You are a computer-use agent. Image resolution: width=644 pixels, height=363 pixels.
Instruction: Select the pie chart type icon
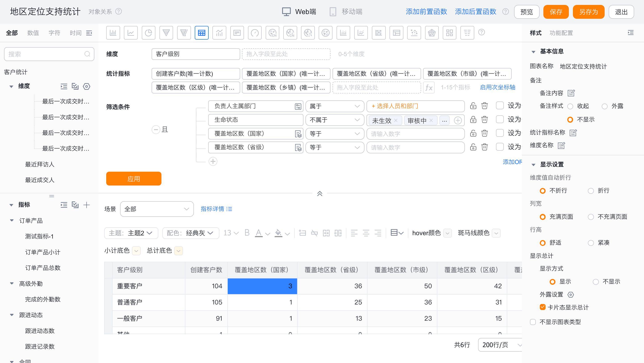148,33
